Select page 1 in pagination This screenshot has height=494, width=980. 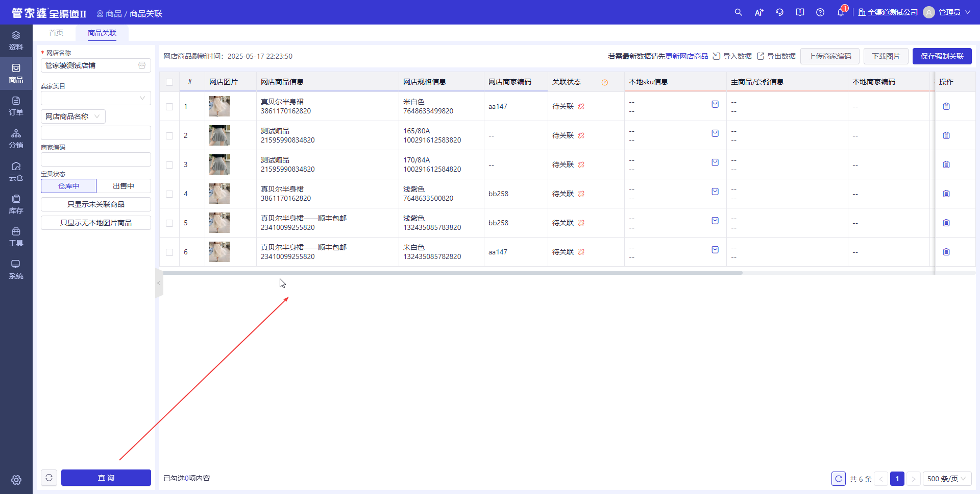click(x=897, y=479)
